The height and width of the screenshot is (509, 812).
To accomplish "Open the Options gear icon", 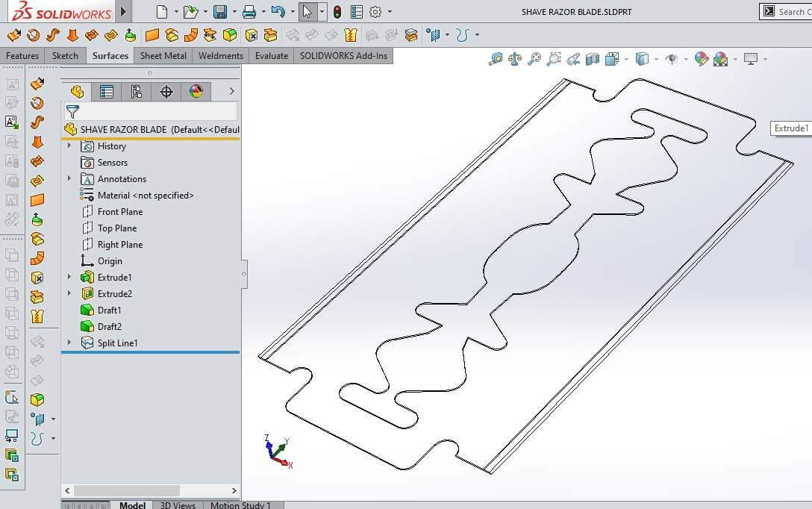I will (x=375, y=12).
